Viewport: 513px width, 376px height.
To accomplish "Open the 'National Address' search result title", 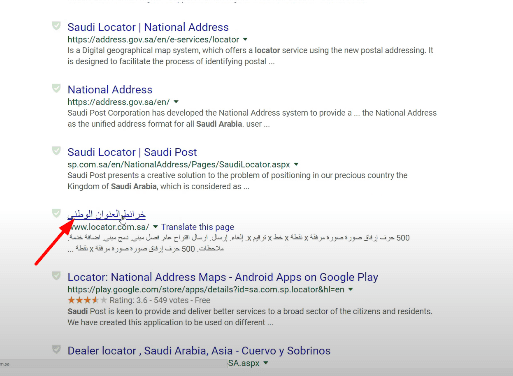I will pos(110,90).
